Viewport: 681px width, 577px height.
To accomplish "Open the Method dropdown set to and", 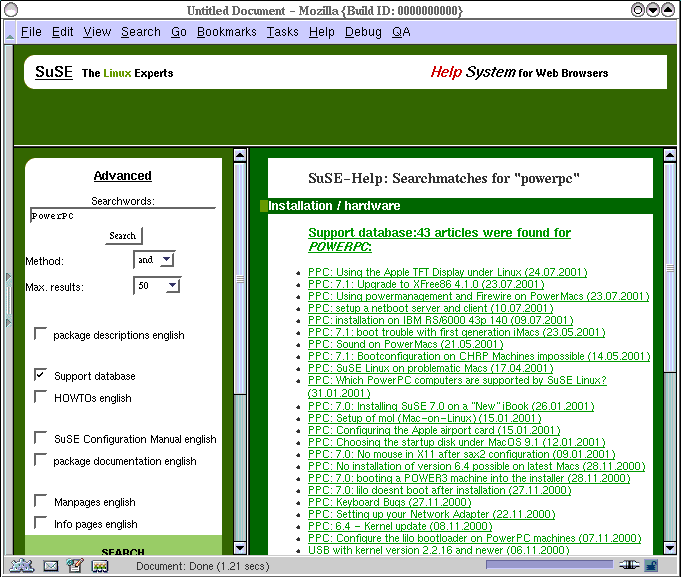I will [154, 260].
